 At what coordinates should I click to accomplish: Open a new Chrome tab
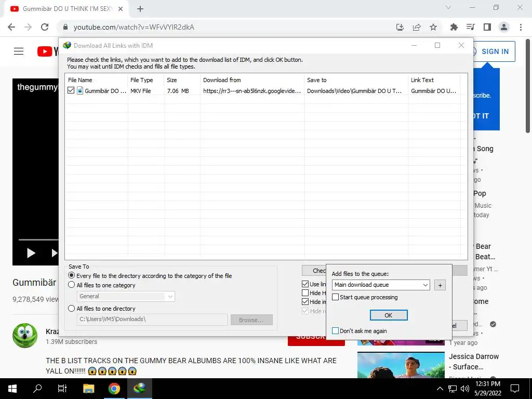tap(140, 9)
